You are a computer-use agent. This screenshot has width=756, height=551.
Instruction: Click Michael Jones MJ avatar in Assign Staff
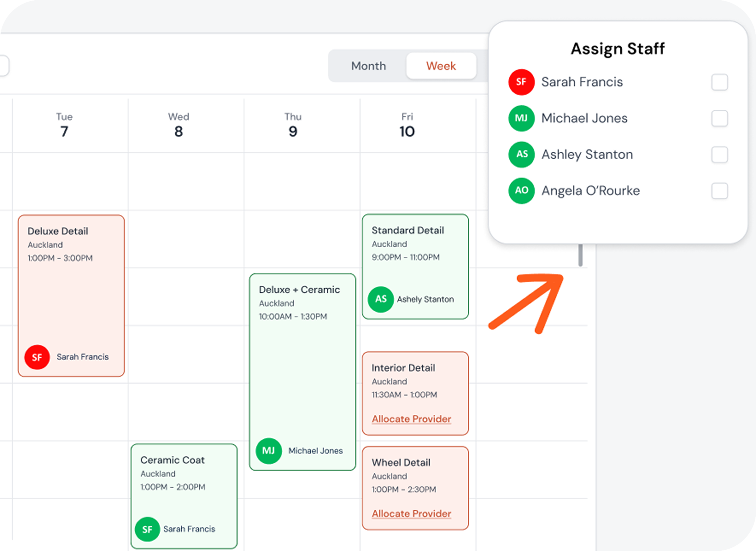pos(521,118)
